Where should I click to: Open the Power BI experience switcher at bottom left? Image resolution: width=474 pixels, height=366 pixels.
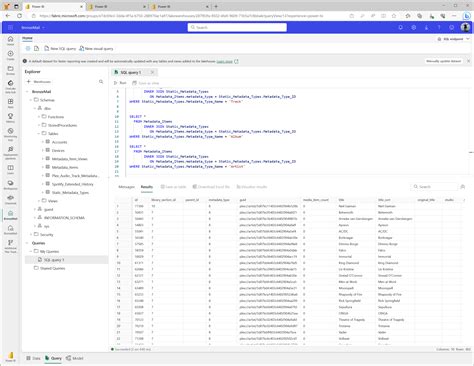click(x=10, y=356)
